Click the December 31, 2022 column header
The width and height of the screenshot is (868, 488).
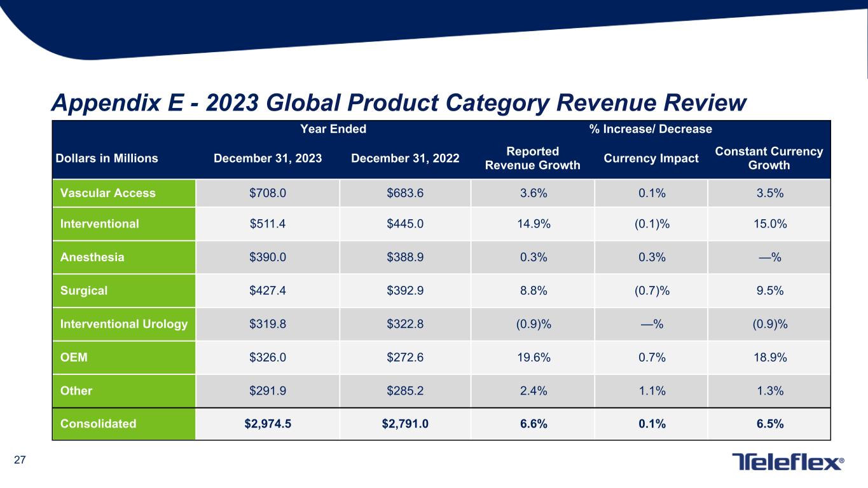tap(405, 159)
